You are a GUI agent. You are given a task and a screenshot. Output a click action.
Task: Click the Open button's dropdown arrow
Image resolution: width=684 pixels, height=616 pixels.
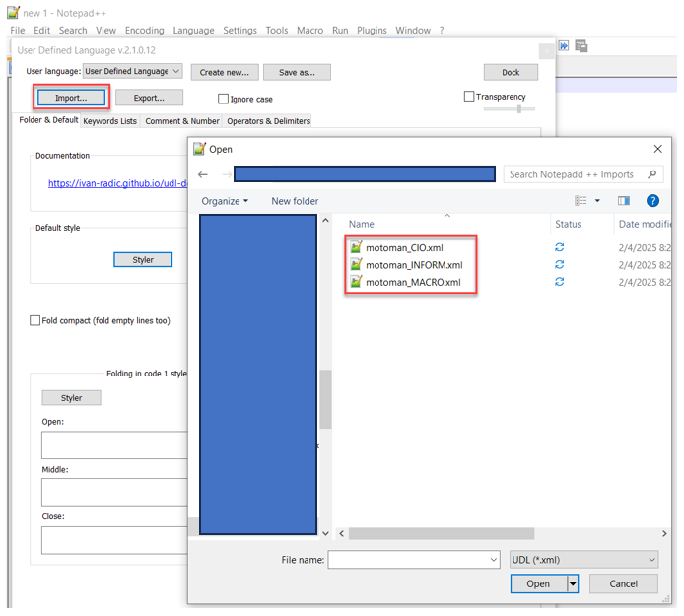pyautogui.click(x=573, y=583)
